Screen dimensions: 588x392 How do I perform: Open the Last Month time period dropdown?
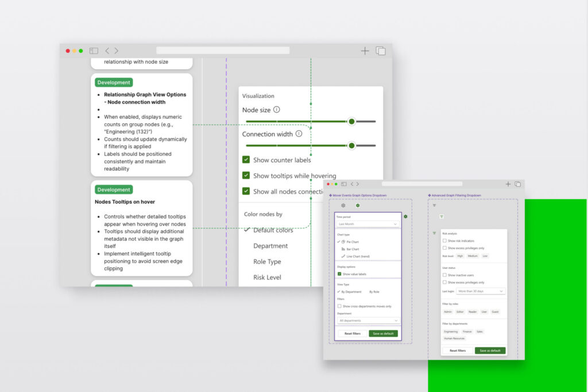(x=367, y=224)
